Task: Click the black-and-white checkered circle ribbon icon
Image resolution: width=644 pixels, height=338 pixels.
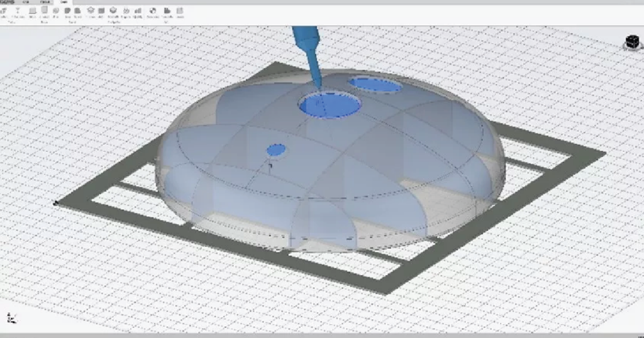Action: pos(152,11)
